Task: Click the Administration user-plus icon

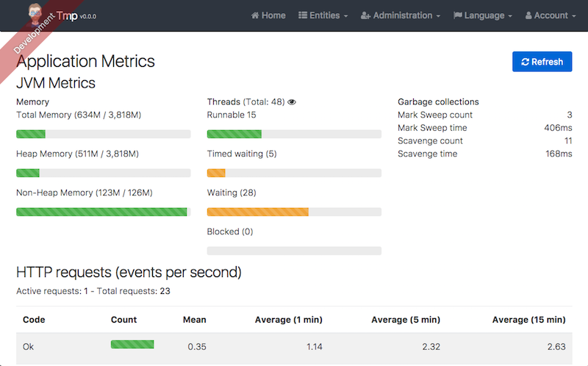Action: pyautogui.click(x=365, y=15)
